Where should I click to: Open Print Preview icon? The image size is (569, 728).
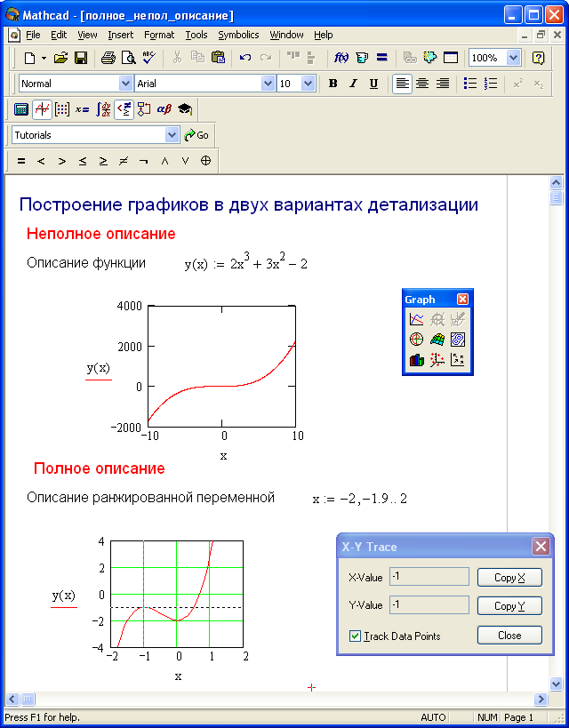(x=129, y=58)
